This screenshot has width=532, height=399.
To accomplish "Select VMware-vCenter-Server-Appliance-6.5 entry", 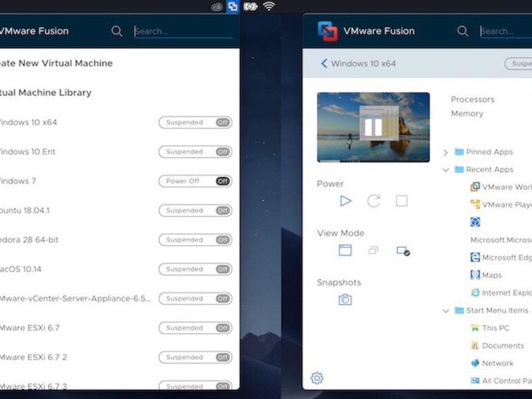I will click(x=75, y=298).
